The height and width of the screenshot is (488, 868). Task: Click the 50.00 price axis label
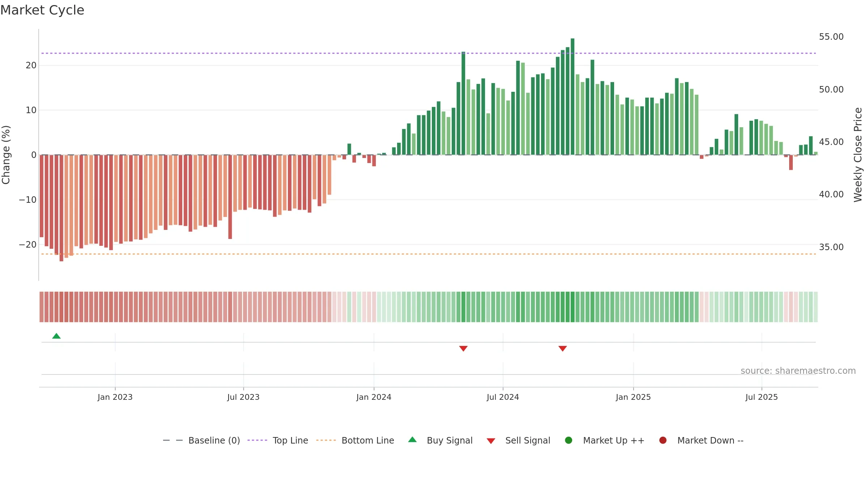[831, 89]
